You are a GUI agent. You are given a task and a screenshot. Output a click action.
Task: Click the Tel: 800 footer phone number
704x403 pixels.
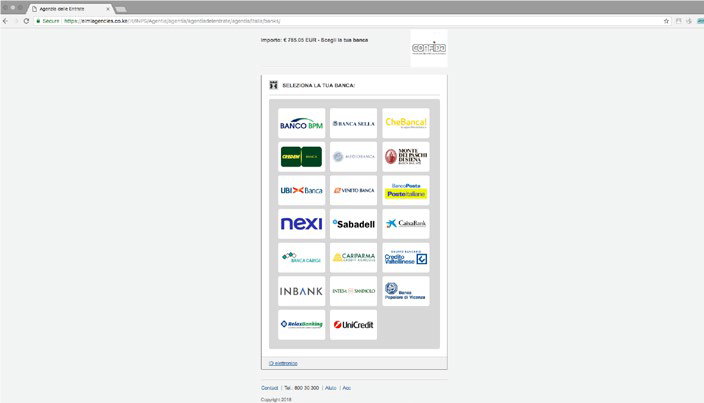302,388
